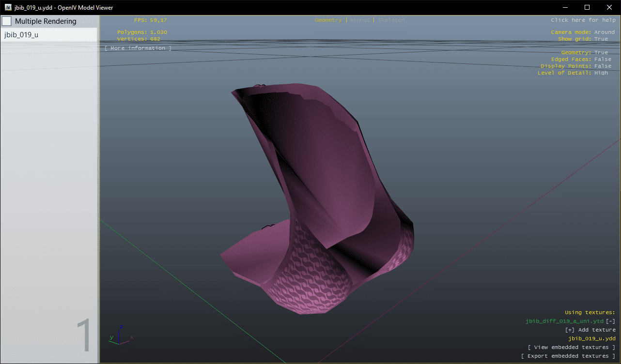The height and width of the screenshot is (364, 621).
Task: Select the jbib_diff_019_a_uni.ytd texture entry
Action: click(564, 321)
